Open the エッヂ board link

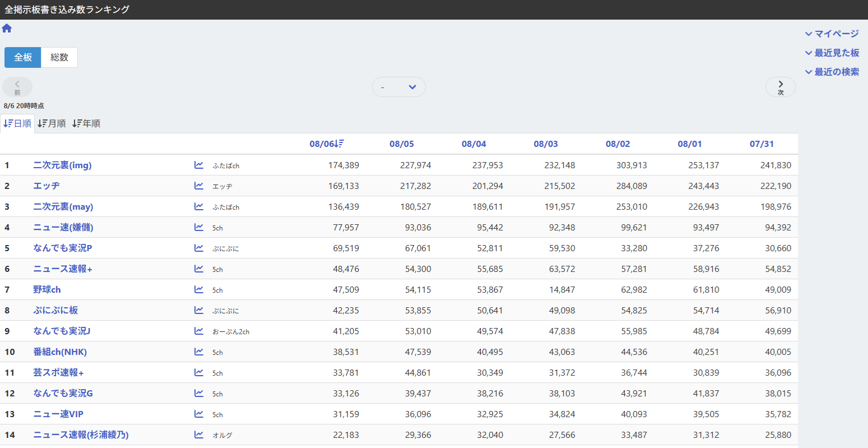(47, 186)
